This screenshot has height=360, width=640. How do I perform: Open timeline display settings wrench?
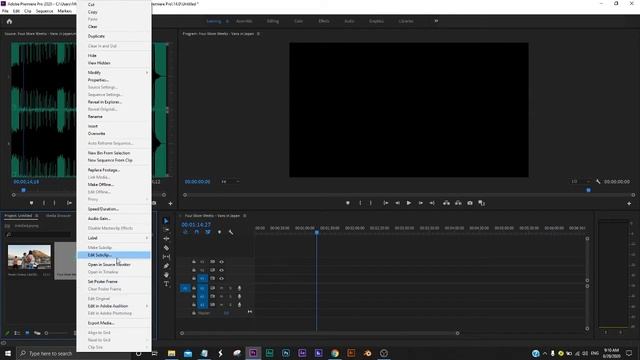[231, 232]
